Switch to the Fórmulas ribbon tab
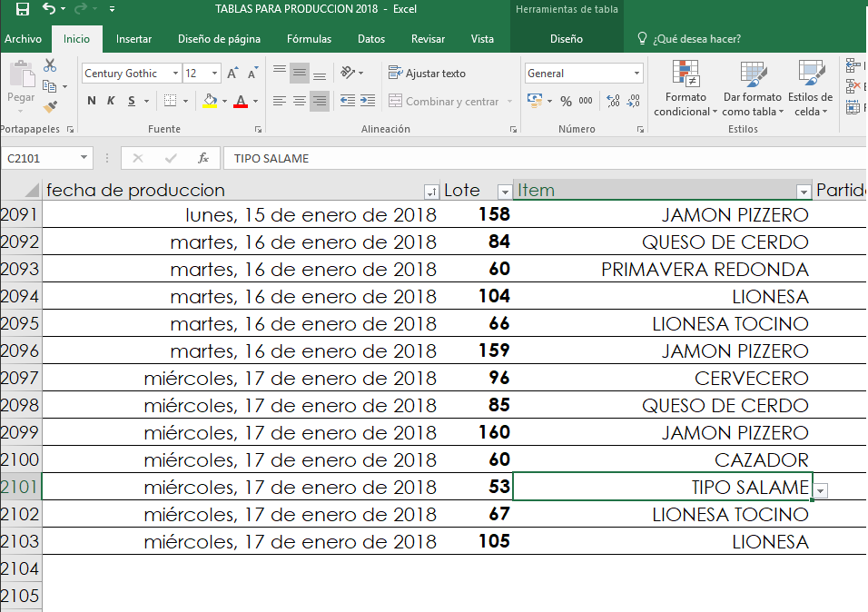 point(309,39)
